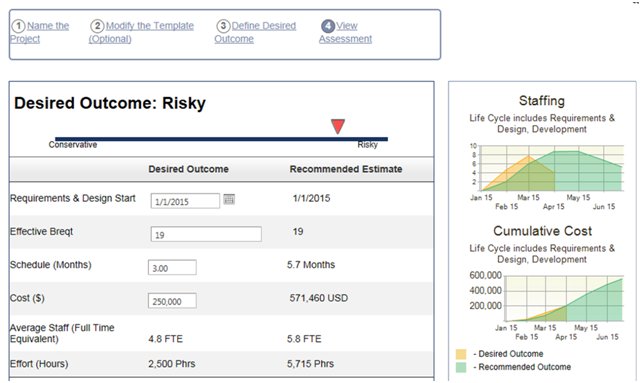Click the '- Desired Outcome' legend text
641x383 pixels.
tap(508, 354)
